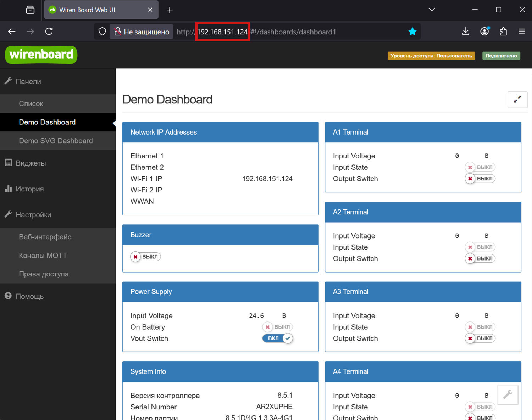Reload the page with refresh icon
This screenshot has width=532, height=420.
pos(49,32)
